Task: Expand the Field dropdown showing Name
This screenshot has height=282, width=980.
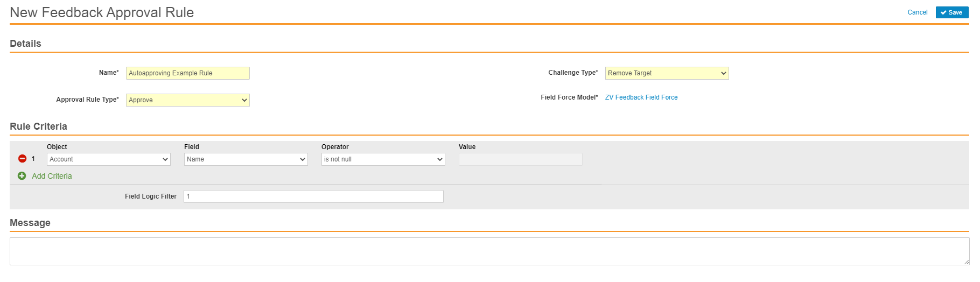Action: (246, 159)
